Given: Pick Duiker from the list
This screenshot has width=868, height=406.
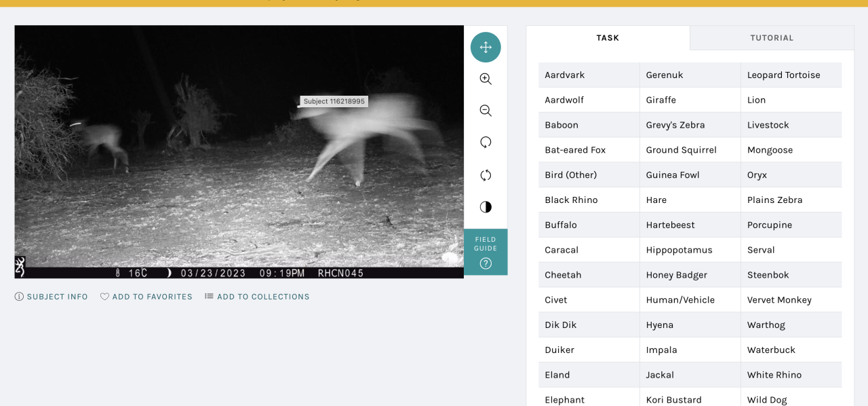Looking at the screenshot, I should pyautogui.click(x=589, y=350).
